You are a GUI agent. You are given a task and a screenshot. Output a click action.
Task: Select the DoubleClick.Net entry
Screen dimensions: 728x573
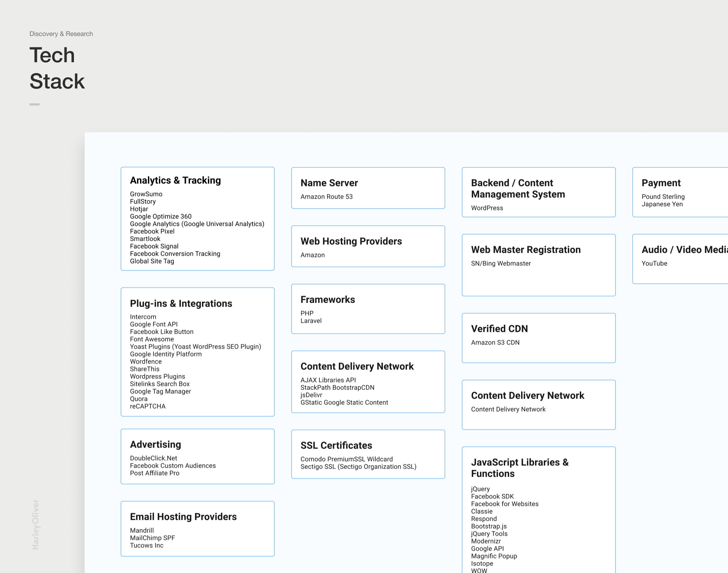tap(153, 458)
